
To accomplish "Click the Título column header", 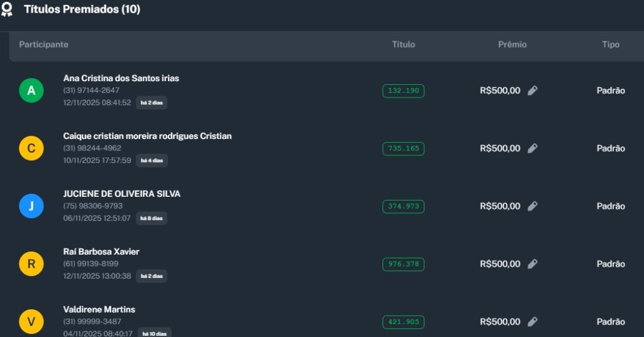I will pyautogui.click(x=403, y=45).
